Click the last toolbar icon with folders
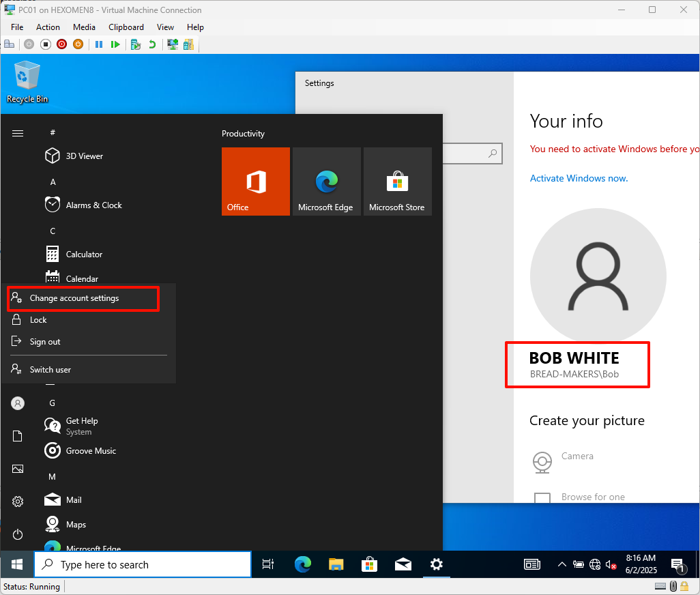The image size is (700, 595). [188, 44]
